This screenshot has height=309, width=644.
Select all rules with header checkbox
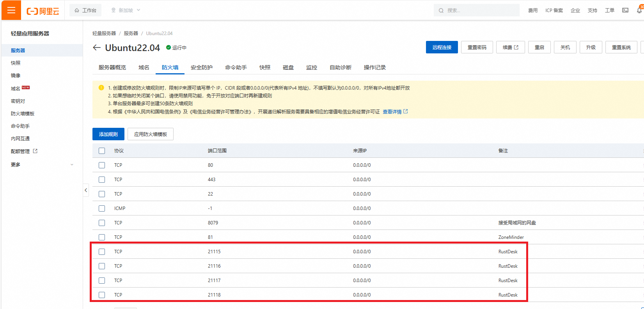[102, 151]
